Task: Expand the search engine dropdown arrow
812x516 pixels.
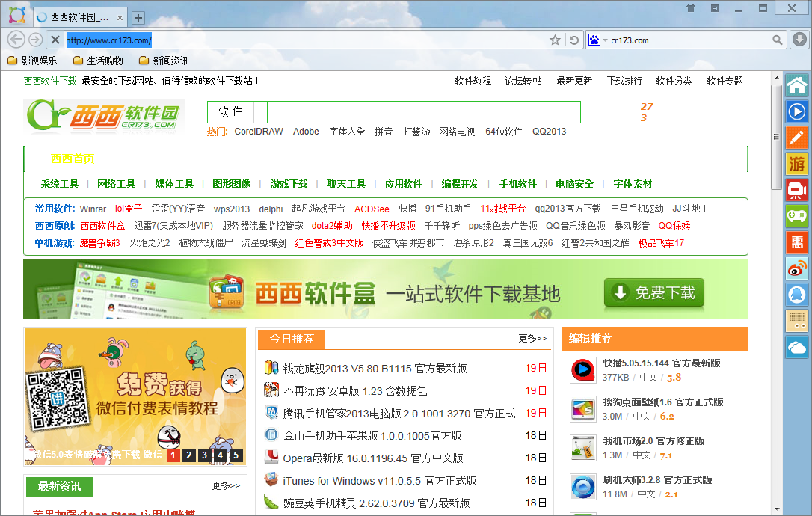Action: coord(605,40)
